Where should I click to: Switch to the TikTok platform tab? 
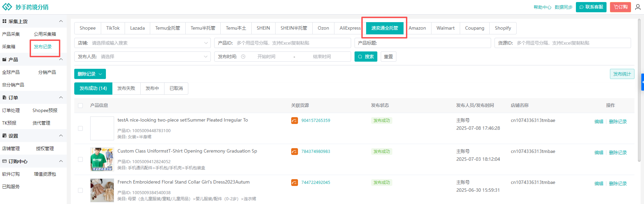coord(113,28)
